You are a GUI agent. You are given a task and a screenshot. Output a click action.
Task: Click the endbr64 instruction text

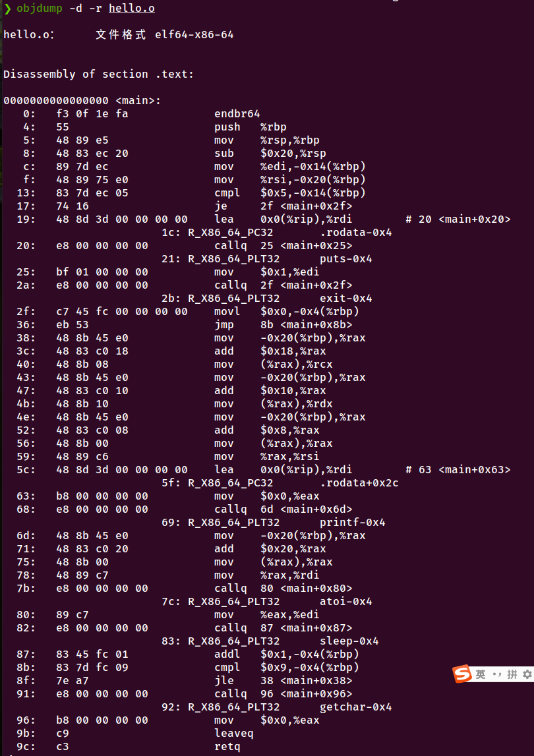(237, 114)
